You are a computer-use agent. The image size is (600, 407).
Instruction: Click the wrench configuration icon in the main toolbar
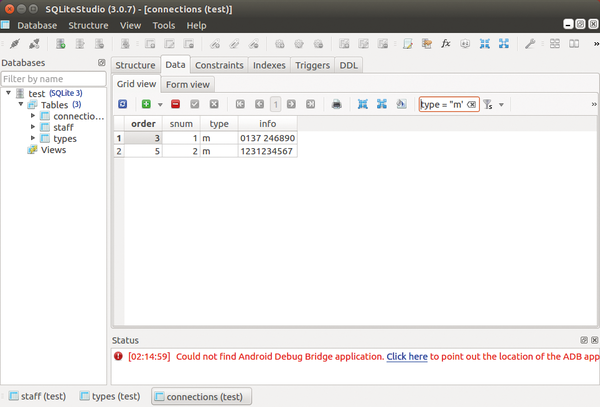[530, 44]
